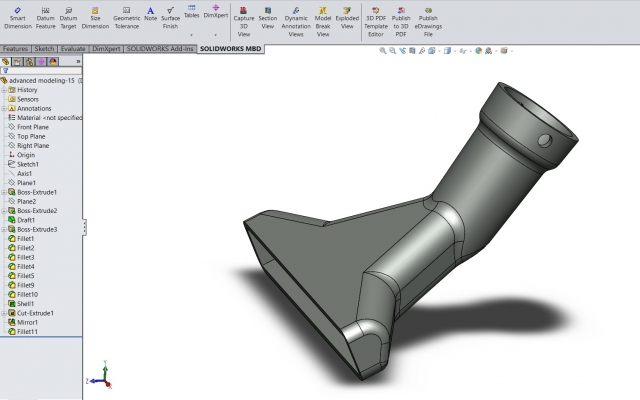640x400 pixels.
Task: Select Axis1 in the tree
Action: coord(20,173)
